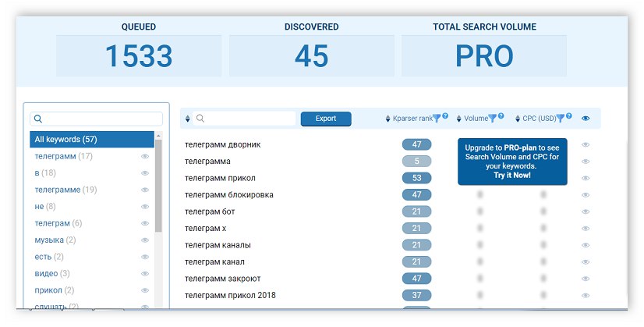Click the magnifier icon in sidebar search
The height and width of the screenshot is (327, 644).
tap(38, 119)
